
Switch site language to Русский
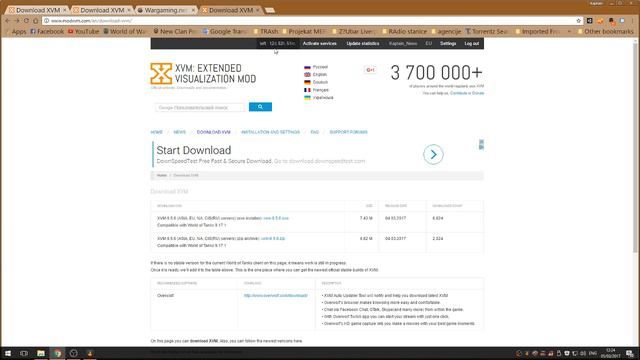[316, 67]
